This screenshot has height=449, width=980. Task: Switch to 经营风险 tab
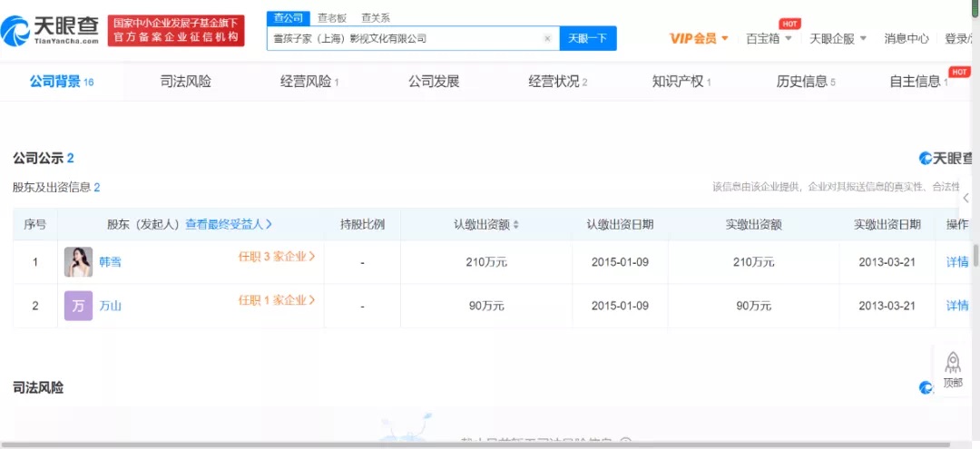[309, 81]
